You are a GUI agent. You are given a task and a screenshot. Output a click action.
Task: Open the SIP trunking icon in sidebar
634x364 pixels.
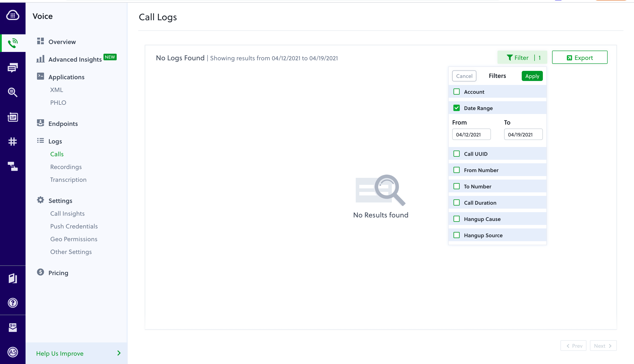(x=13, y=117)
